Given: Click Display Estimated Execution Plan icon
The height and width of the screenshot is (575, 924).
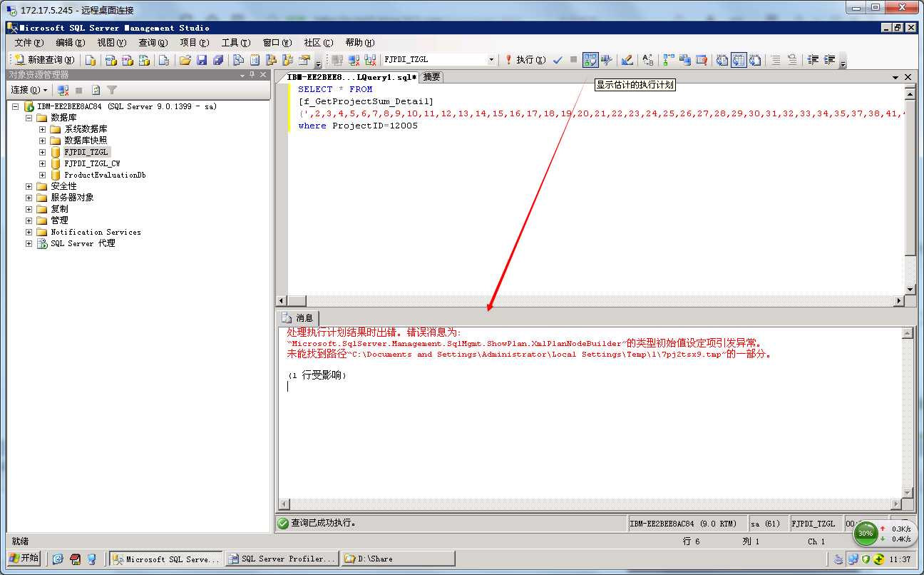Looking at the screenshot, I should (590, 60).
